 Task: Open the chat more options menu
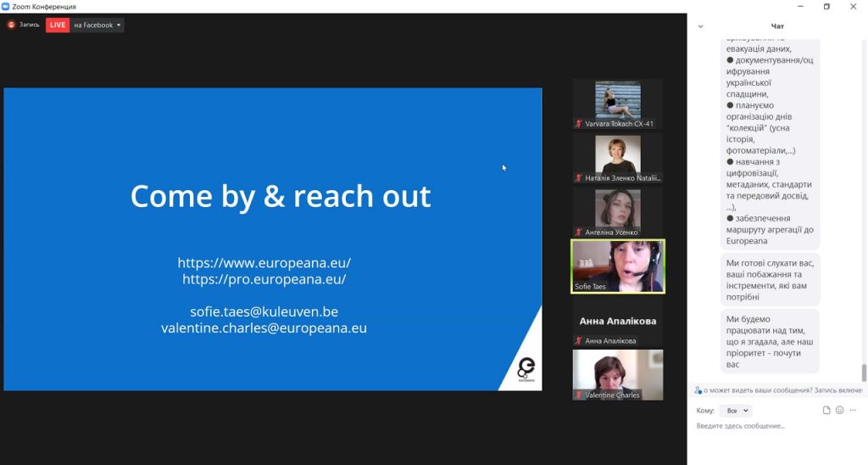pyautogui.click(x=853, y=411)
